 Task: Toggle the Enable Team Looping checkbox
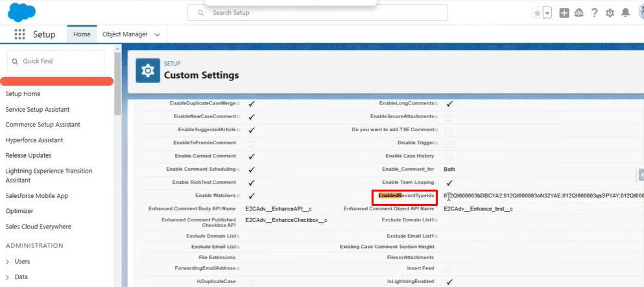449,183
